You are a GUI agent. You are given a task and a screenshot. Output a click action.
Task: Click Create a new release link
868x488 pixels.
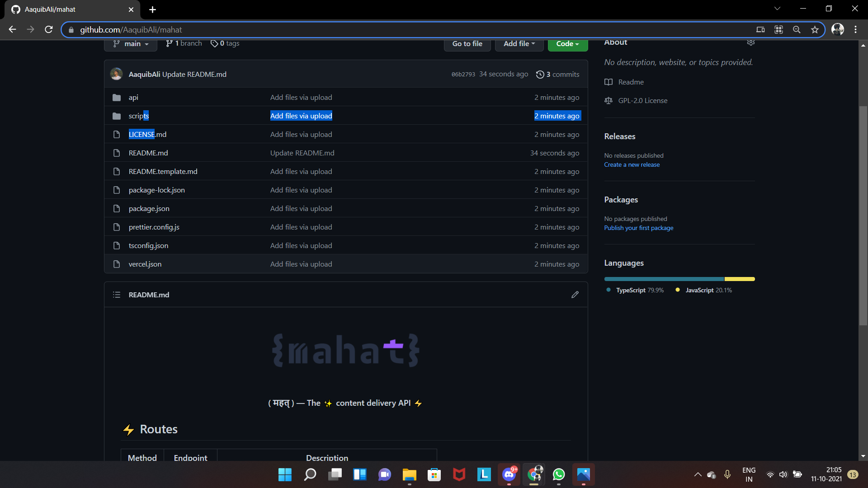632,165
